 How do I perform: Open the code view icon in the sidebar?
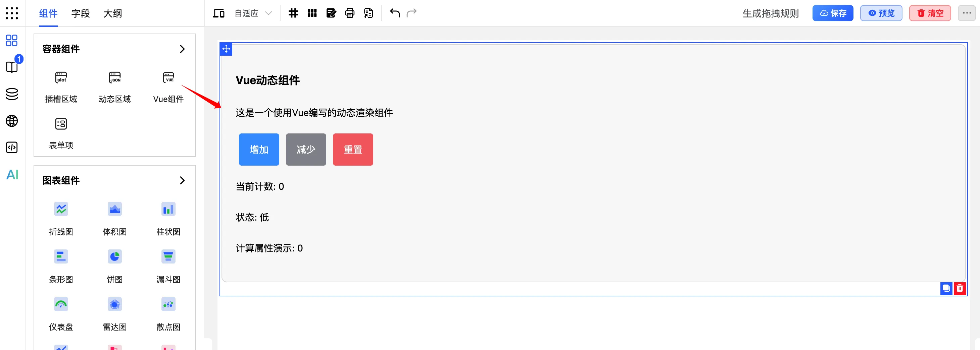tap(12, 148)
